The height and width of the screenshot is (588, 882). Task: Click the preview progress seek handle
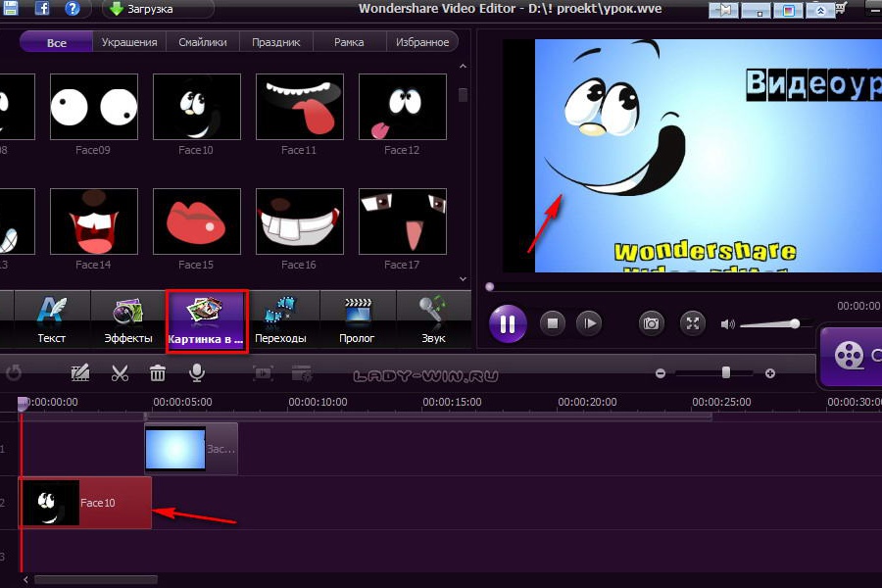pos(489,286)
